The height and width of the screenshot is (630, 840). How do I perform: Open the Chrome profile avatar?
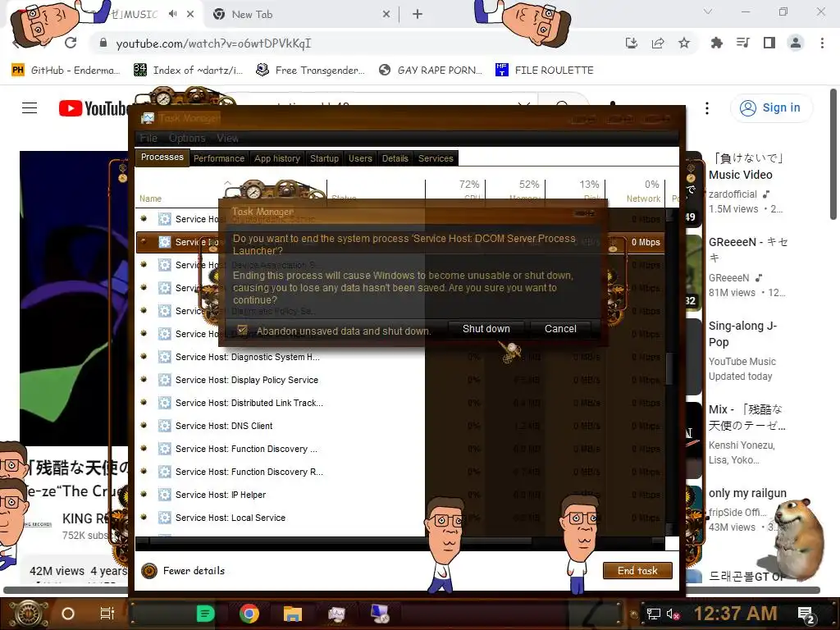pos(796,43)
